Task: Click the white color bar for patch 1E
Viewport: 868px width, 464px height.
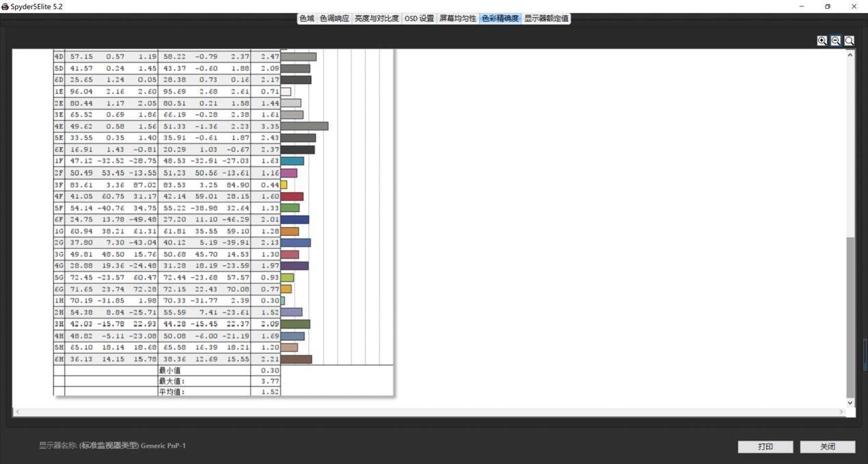Action: tap(286, 92)
